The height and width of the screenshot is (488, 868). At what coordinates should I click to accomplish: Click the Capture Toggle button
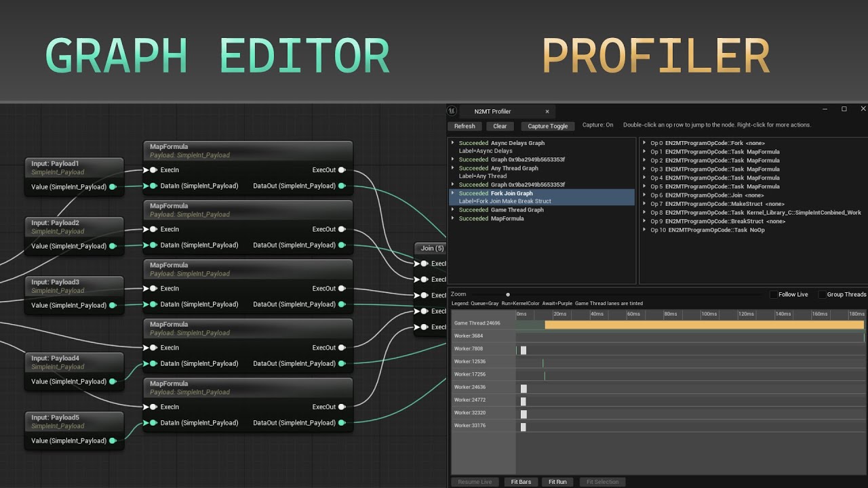click(548, 126)
